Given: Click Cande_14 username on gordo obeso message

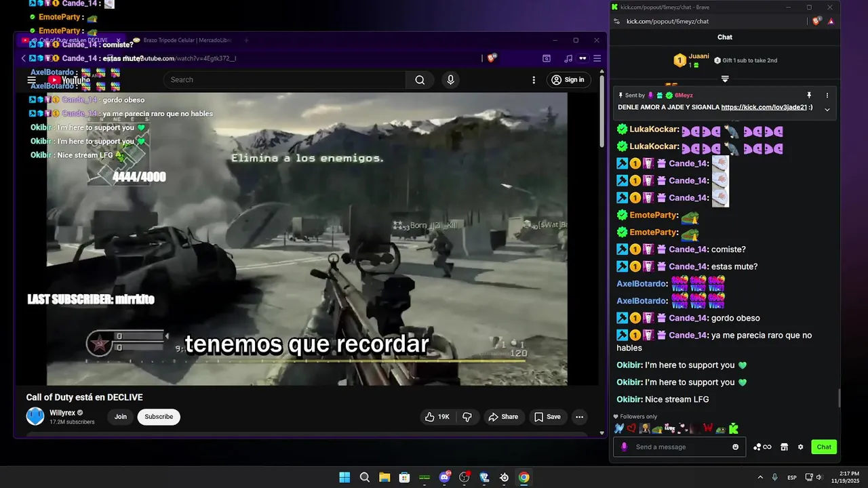Looking at the screenshot, I should click(688, 318).
